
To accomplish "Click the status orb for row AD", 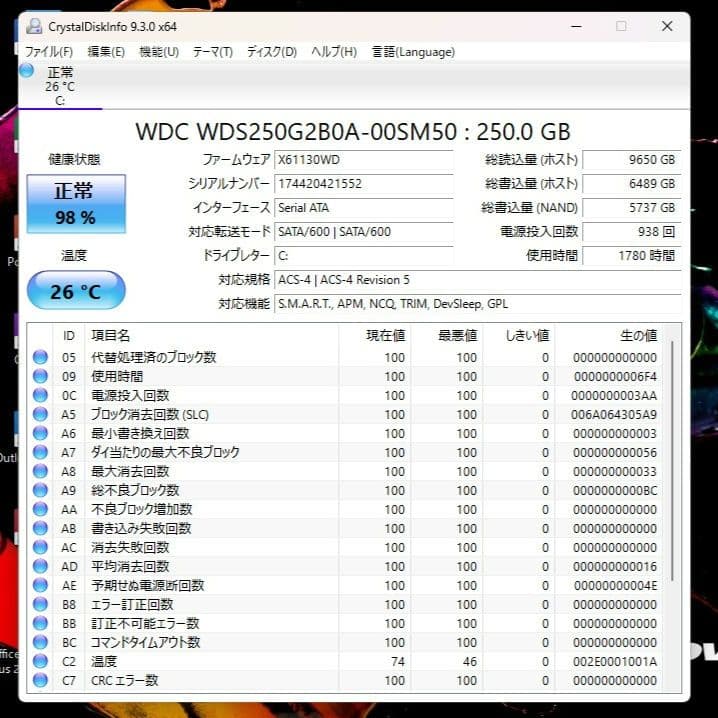I will pos(40,566).
